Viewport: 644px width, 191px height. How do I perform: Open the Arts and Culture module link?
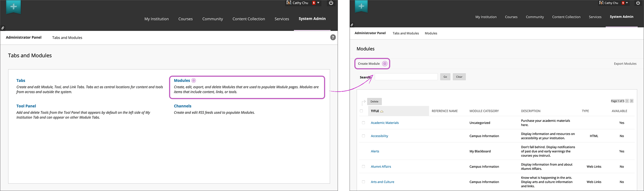382,182
